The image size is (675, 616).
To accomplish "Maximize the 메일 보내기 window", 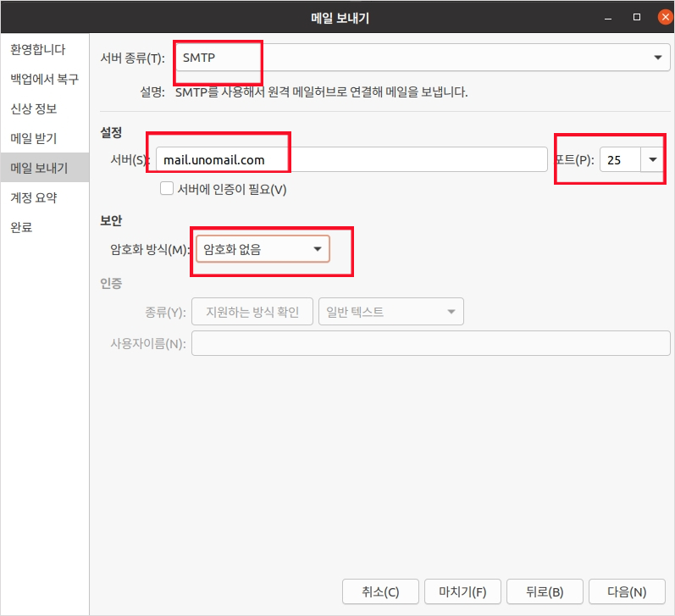I will 637,17.
